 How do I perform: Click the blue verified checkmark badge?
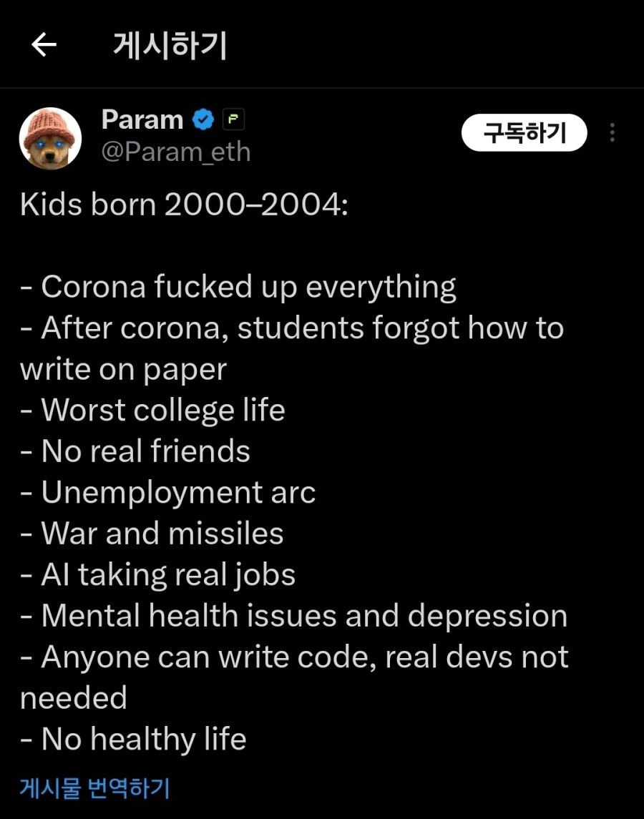[x=204, y=120]
